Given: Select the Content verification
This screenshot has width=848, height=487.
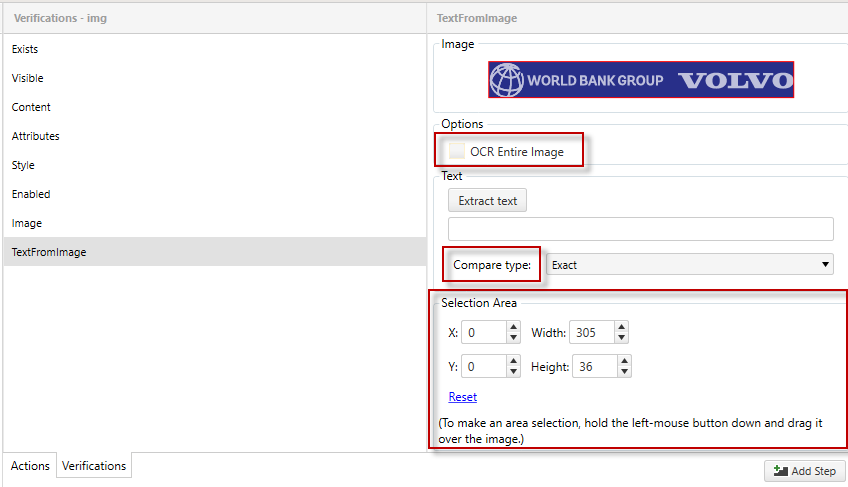Looking at the screenshot, I should (215, 107).
